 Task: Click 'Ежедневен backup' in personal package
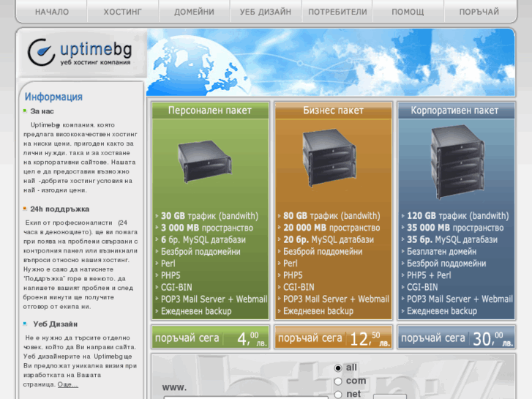tap(196, 311)
